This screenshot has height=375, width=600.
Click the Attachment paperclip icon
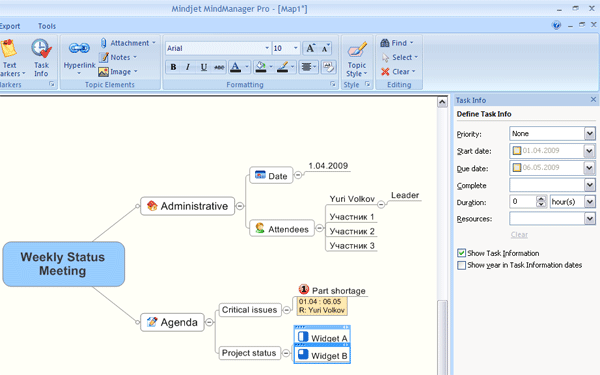[x=103, y=43]
